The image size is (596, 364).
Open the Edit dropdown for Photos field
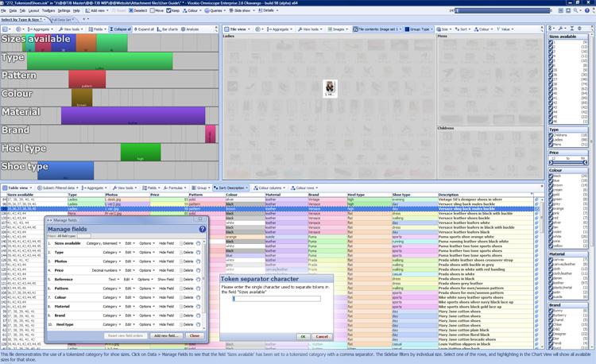coord(129,261)
